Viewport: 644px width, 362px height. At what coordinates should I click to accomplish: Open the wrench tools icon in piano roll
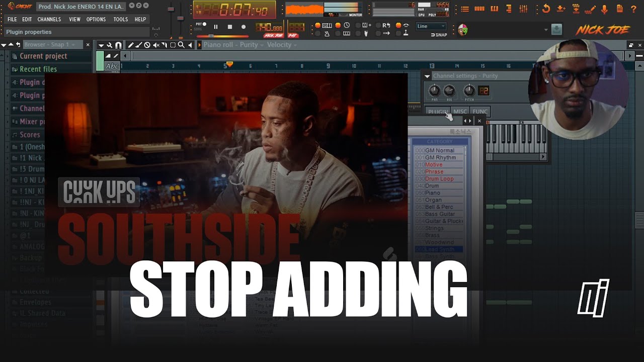pos(109,45)
